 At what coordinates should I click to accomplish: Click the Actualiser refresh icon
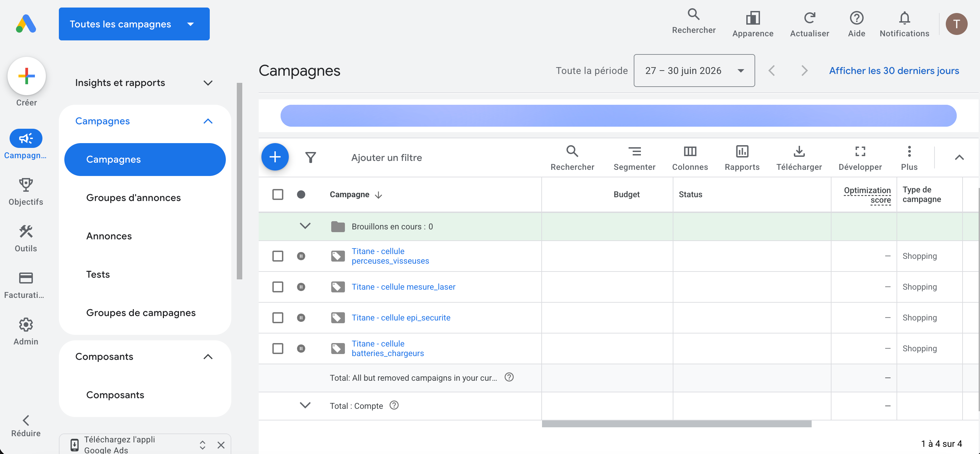pos(809,18)
